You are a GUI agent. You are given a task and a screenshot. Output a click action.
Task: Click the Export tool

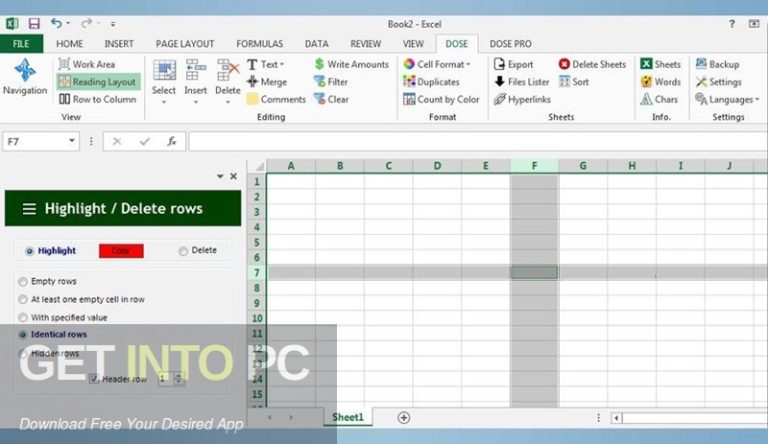pyautogui.click(x=513, y=64)
